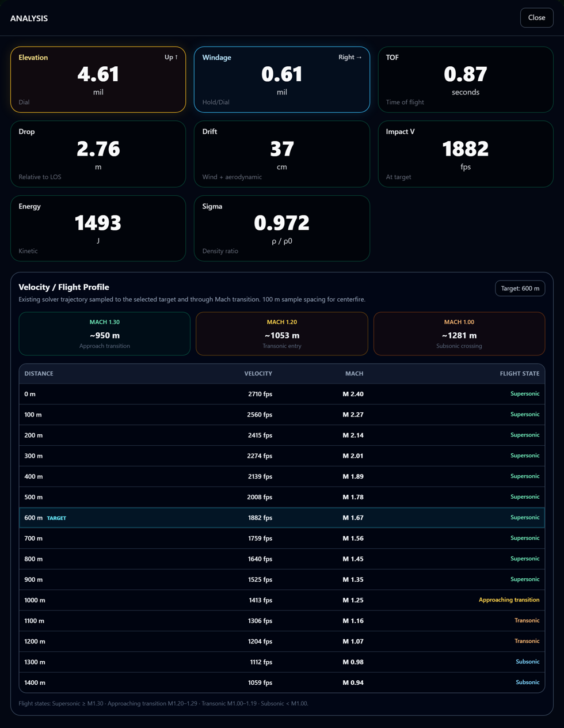Click the MACH 1.30 approach transition card
The width and height of the screenshot is (564, 728).
[x=105, y=333]
